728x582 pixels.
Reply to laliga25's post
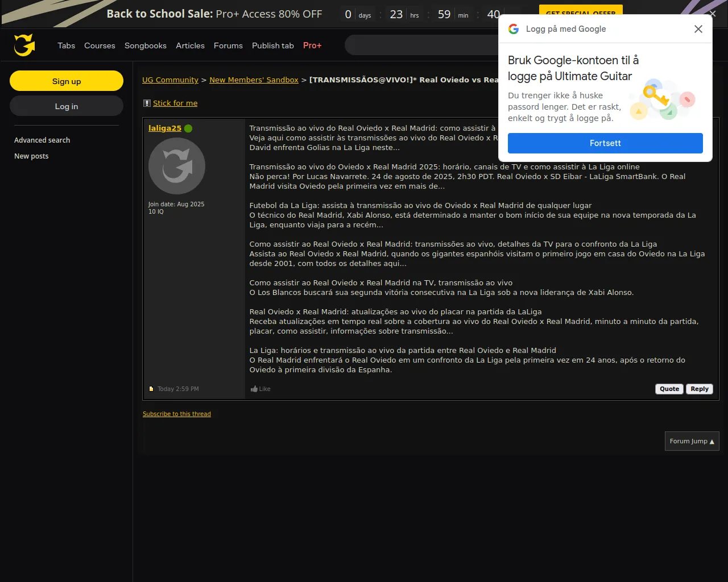click(x=700, y=389)
